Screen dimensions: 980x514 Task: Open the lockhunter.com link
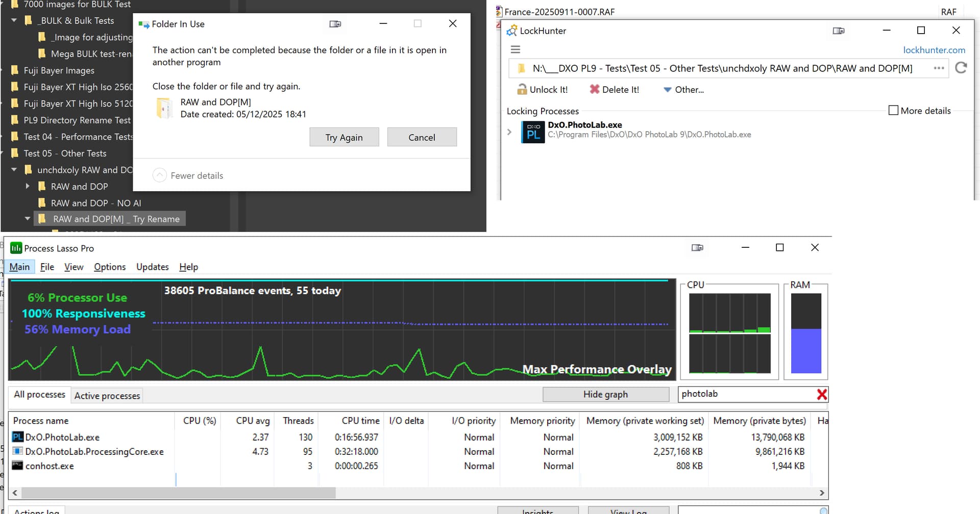tap(934, 50)
